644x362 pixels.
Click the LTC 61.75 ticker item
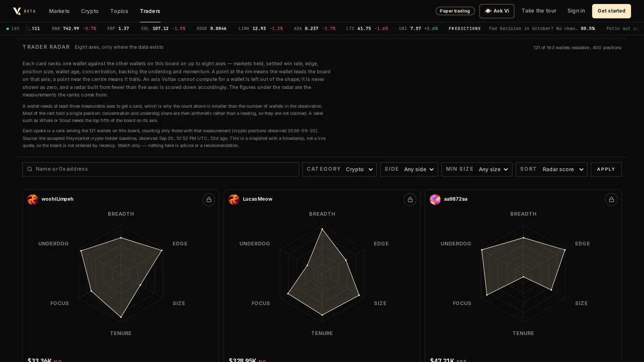(367, 29)
